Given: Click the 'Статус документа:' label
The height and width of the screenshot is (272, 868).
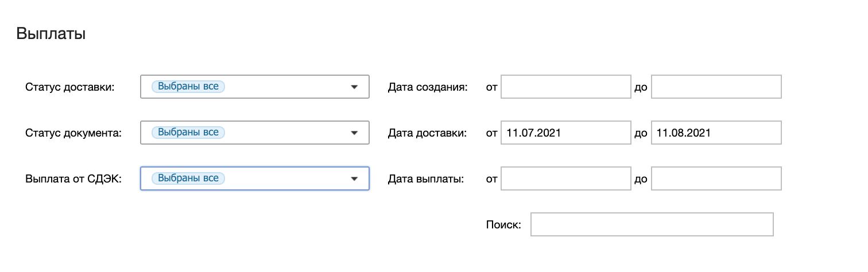Looking at the screenshot, I should (x=73, y=133).
